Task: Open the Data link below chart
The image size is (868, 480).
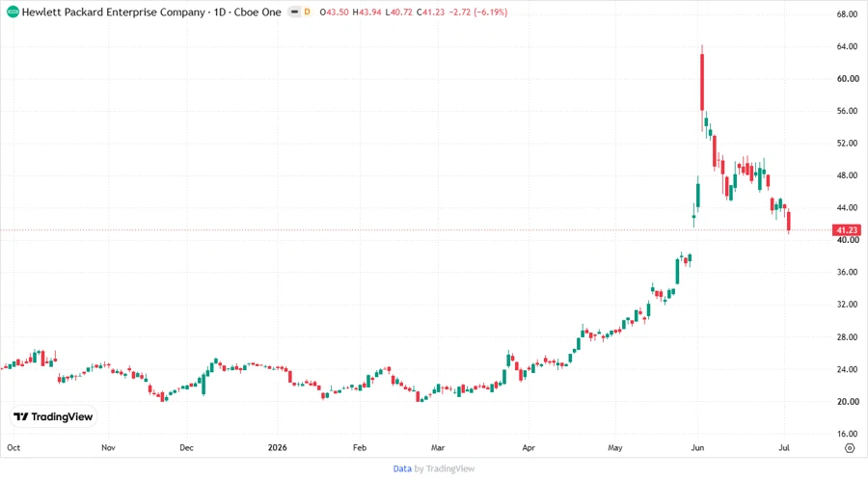Action: click(402, 468)
